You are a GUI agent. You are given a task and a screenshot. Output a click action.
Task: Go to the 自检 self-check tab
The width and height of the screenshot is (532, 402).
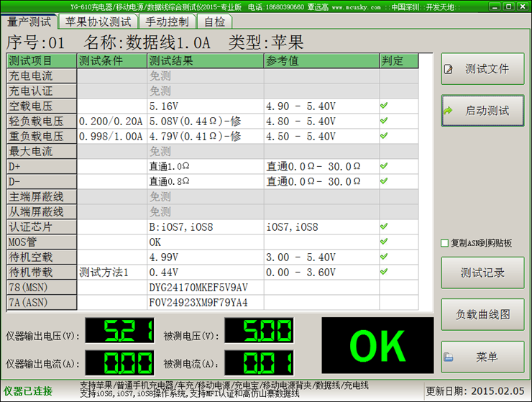point(214,22)
